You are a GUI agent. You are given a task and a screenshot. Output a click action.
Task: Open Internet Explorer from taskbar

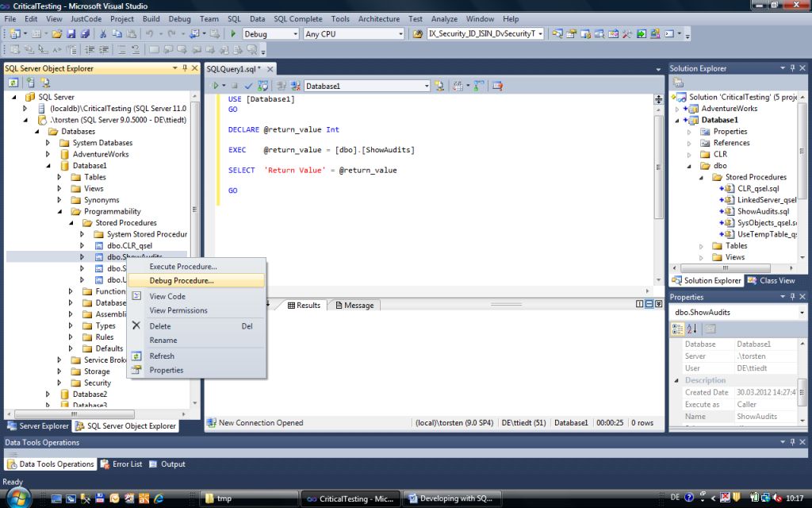[159, 498]
